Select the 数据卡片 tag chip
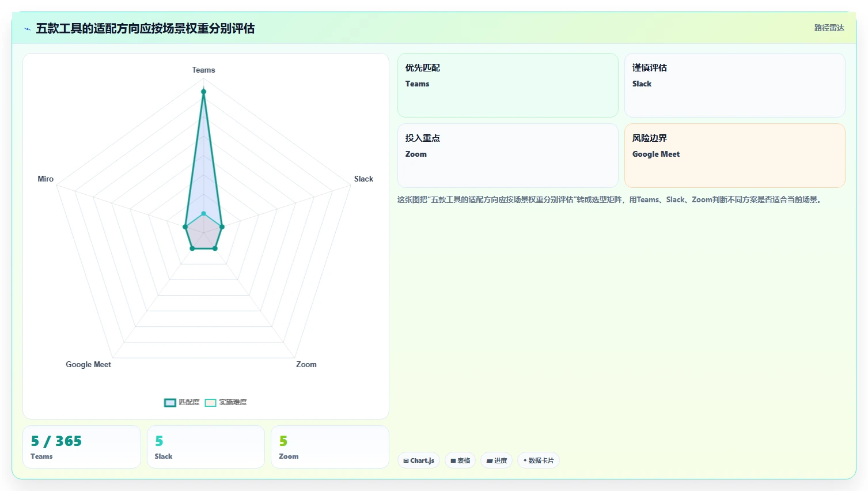 point(538,460)
